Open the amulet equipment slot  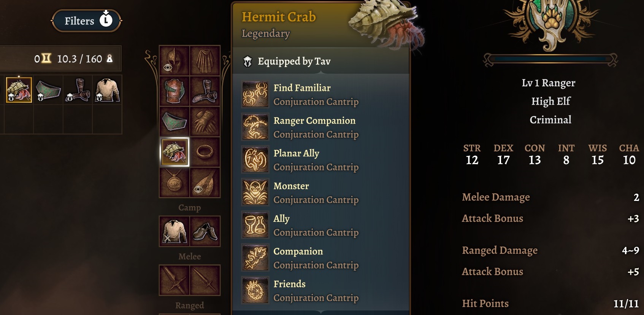pos(174,183)
